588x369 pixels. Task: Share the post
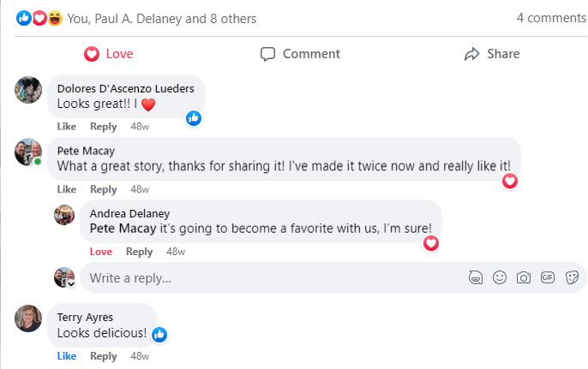tap(491, 54)
